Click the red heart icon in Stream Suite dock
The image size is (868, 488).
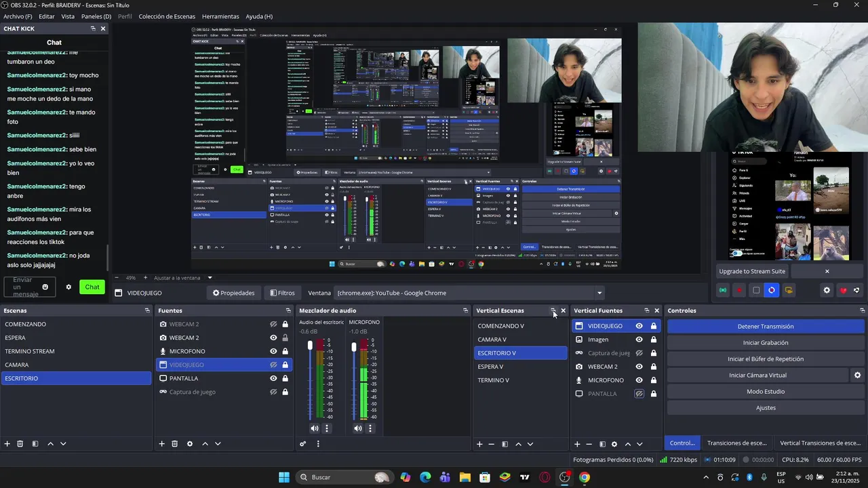coord(844,290)
